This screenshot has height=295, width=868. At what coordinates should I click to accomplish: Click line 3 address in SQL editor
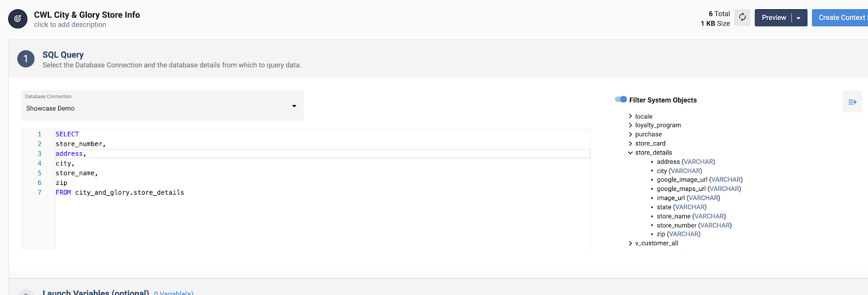pyautogui.click(x=69, y=154)
